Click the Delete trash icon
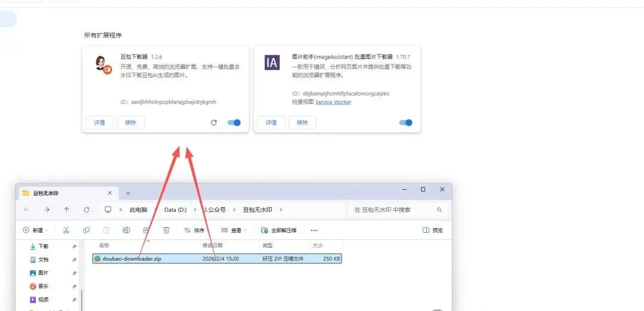 coord(166,230)
